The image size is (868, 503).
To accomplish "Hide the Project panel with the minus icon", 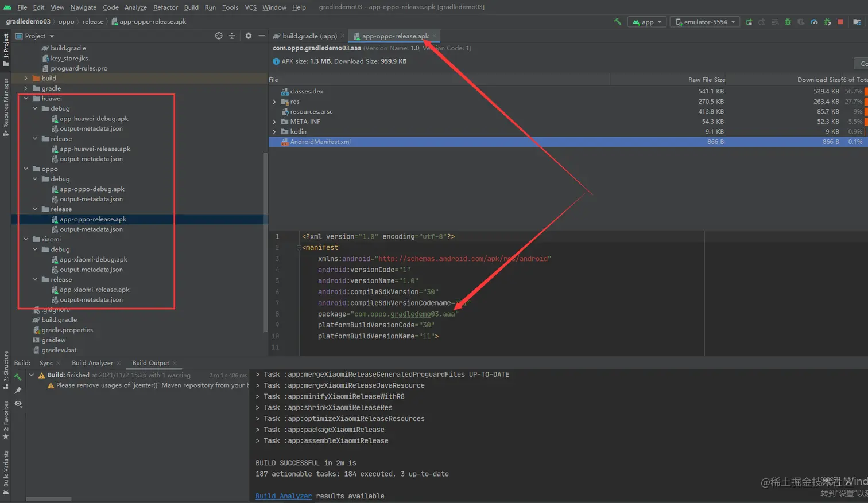I will (261, 36).
